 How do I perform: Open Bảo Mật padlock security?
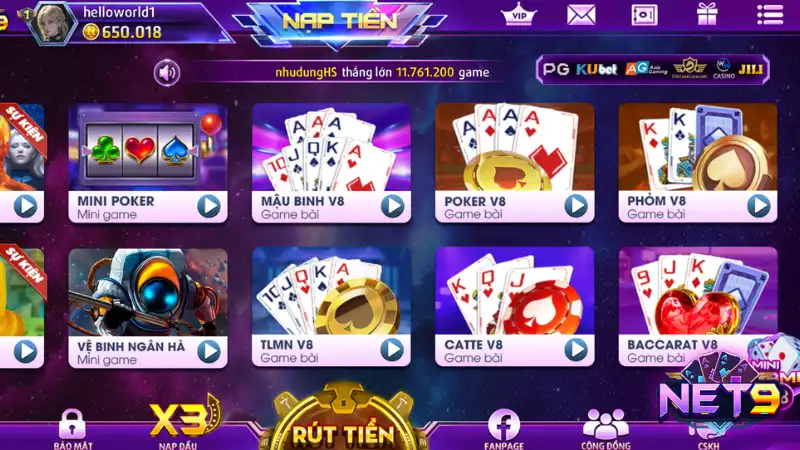72,429
